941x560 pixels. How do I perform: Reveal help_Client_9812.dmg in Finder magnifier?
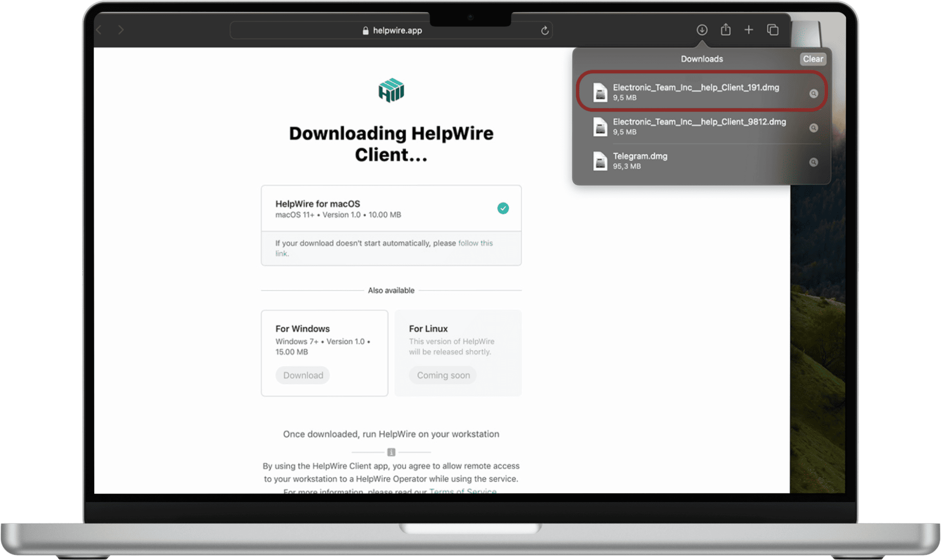[813, 128]
